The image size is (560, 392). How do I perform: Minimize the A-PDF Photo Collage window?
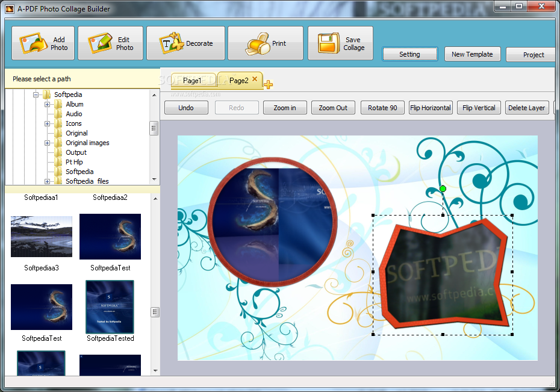click(x=503, y=6)
